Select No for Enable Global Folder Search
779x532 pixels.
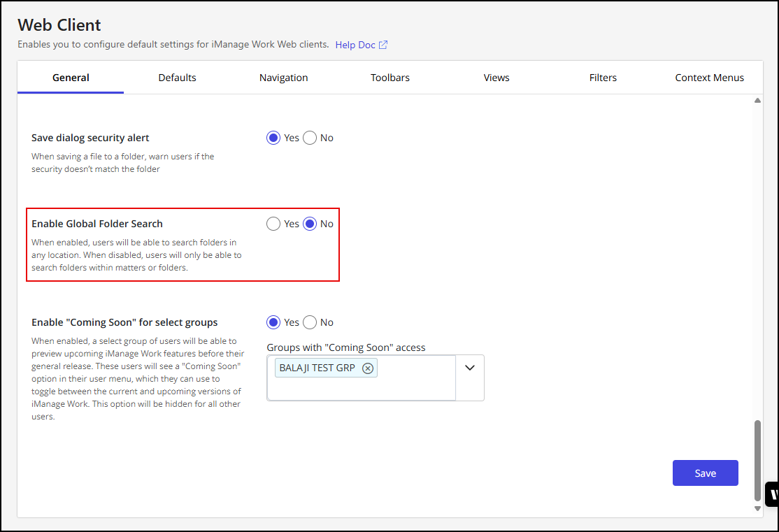(310, 224)
